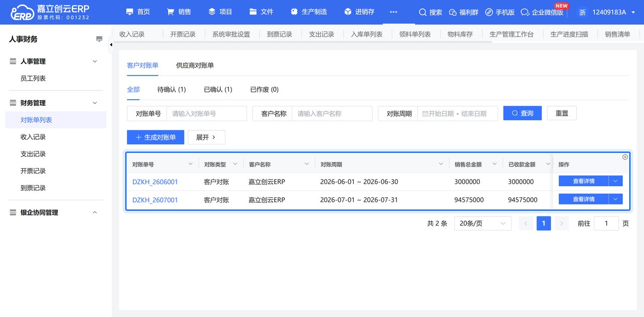Collapse the 人事管理 section

(95, 61)
